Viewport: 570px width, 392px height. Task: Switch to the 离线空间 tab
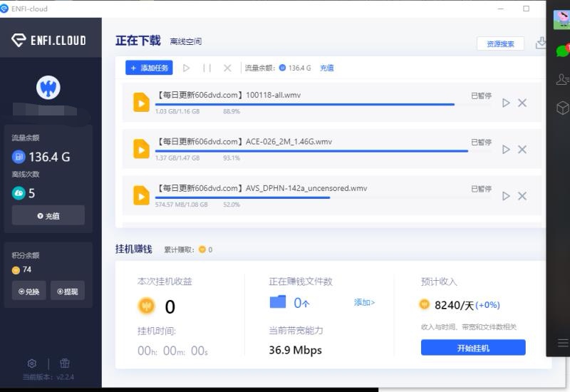pos(186,41)
